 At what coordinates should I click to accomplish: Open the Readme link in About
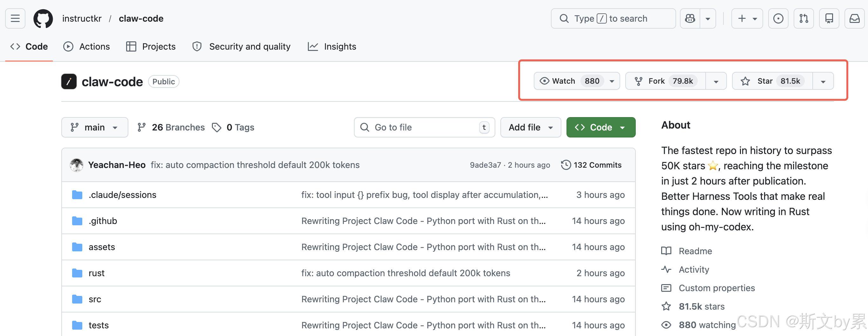(687, 251)
